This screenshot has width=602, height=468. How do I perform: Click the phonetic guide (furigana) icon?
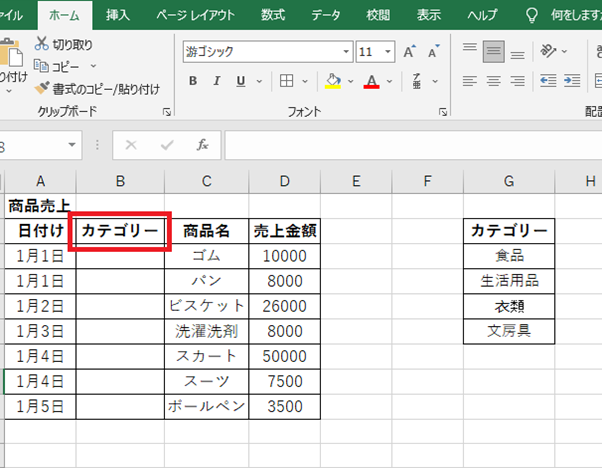pos(417,81)
